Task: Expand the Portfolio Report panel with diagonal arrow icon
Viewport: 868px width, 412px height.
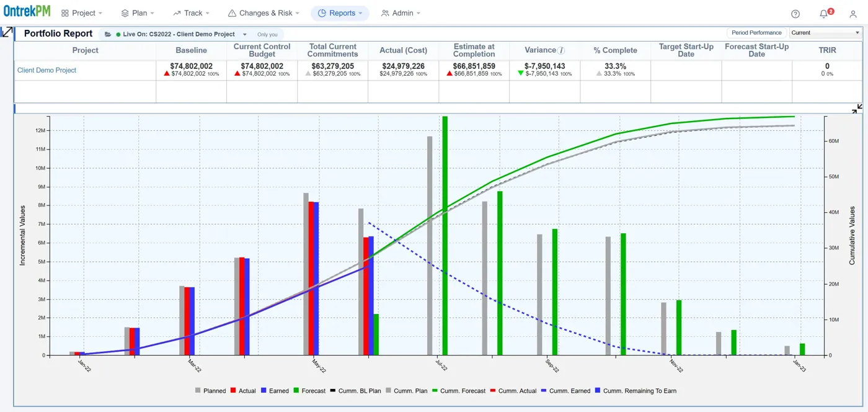Action: (7, 32)
